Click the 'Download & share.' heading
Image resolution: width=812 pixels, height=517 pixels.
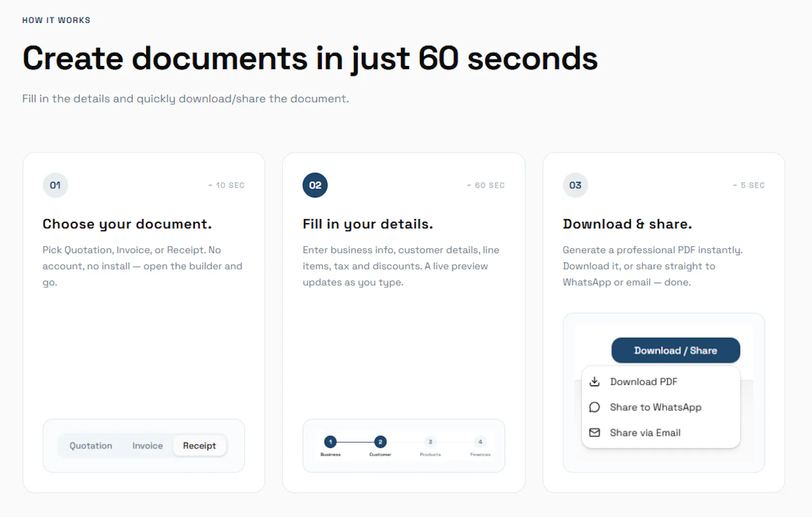627,224
